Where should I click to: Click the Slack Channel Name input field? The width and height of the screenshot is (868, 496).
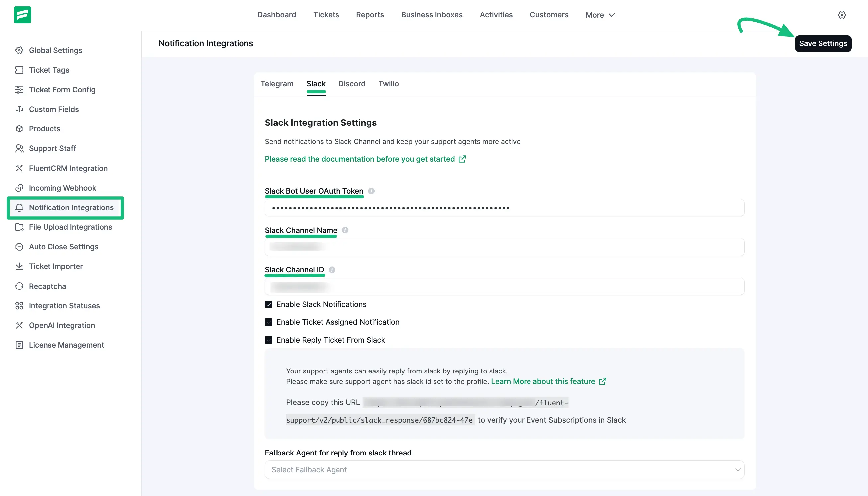click(x=504, y=247)
